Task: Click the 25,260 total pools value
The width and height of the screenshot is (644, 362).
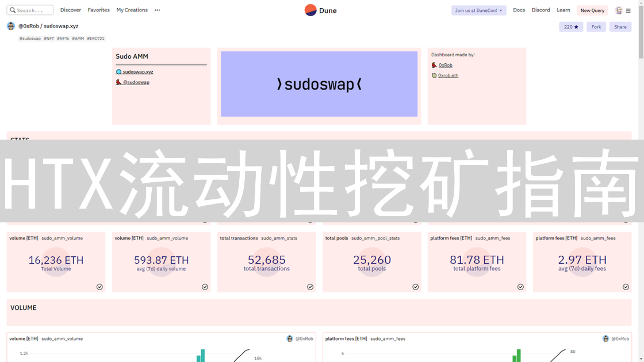Action: pos(372,260)
